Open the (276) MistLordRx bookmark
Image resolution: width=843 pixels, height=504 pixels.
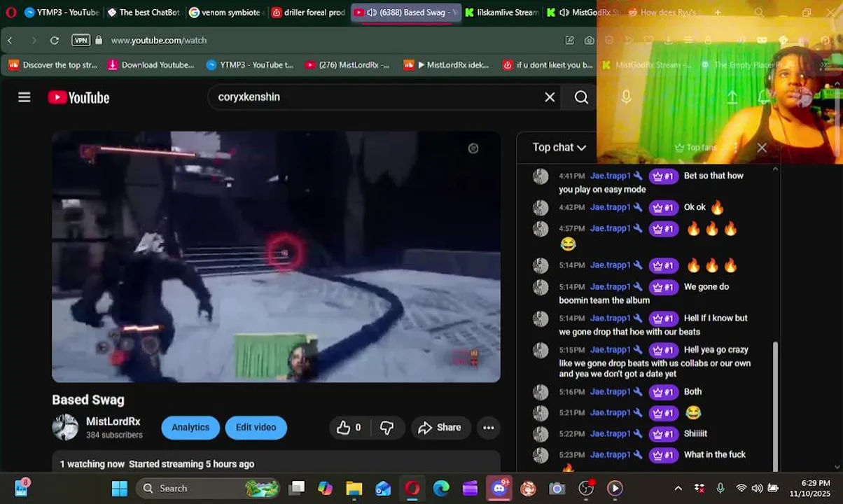pos(347,65)
